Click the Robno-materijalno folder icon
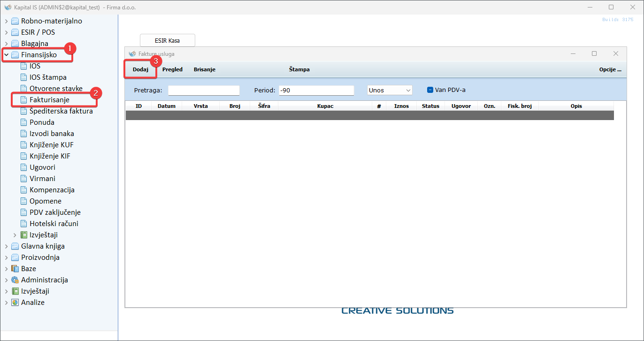The image size is (644, 341). coord(15,21)
